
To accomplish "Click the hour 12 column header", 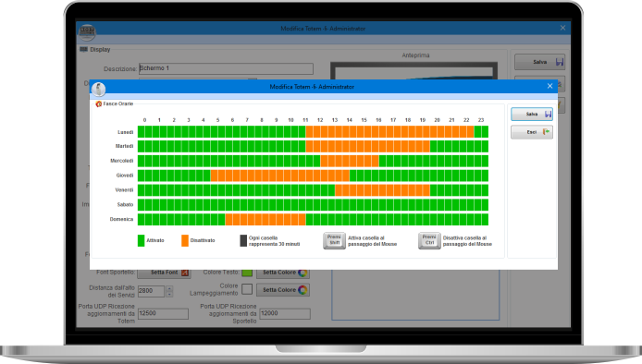I will click(x=320, y=120).
